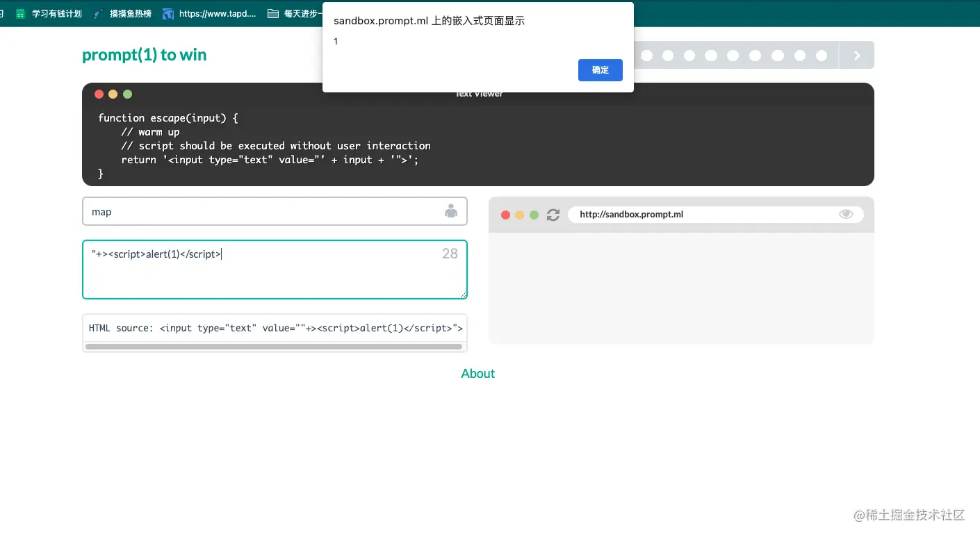Click the sandbox URL http://sandbox.prompt.ml

[x=631, y=215]
